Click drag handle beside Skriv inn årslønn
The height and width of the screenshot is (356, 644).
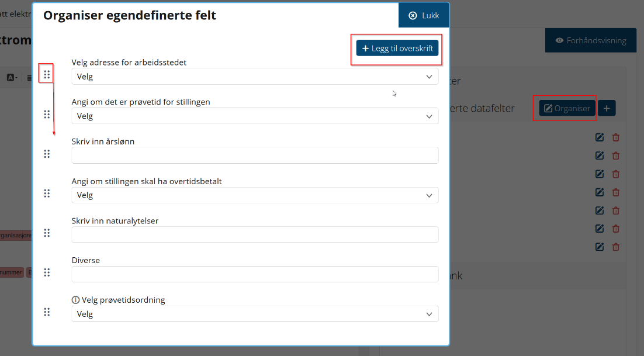(x=47, y=154)
